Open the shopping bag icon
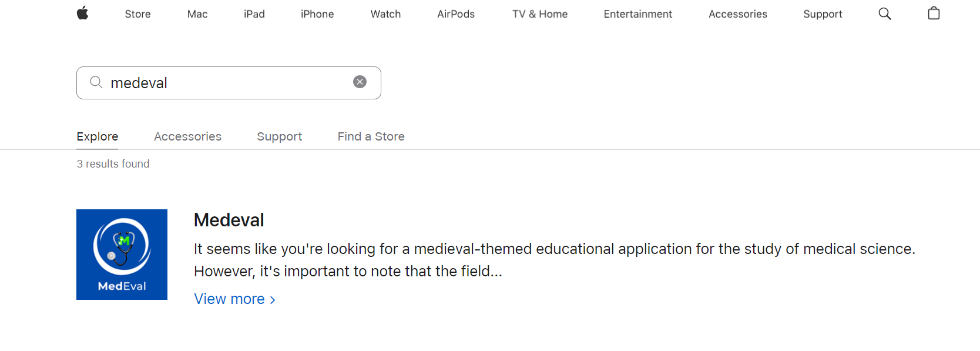The width and height of the screenshot is (980, 351). click(x=934, y=13)
